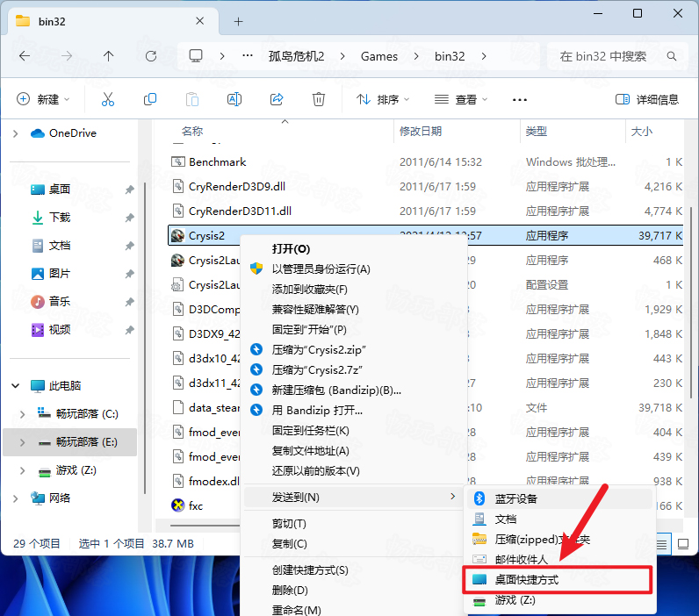Open Music (音乐) in sidebar
699x616 pixels.
[60, 302]
